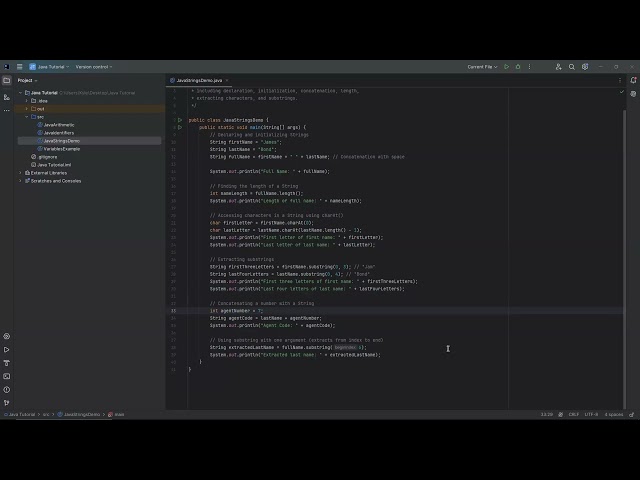
Task: Show more tool windows ellipsis
Action: 7,111
